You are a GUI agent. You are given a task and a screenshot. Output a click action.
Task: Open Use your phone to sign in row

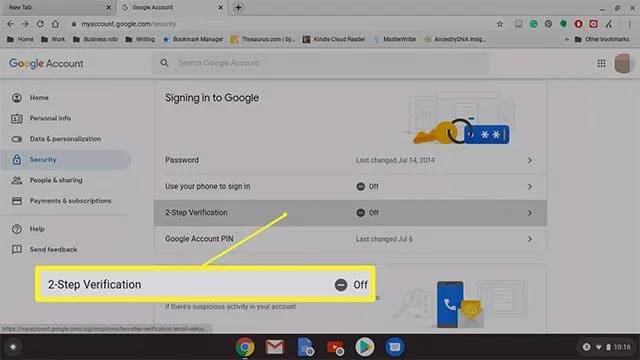click(350, 187)
